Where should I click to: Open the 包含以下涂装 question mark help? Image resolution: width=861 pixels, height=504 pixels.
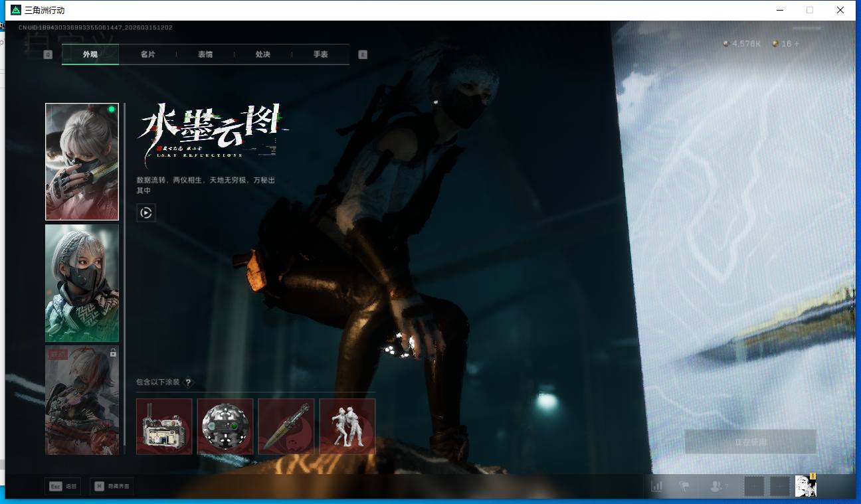tap(189, 382)
